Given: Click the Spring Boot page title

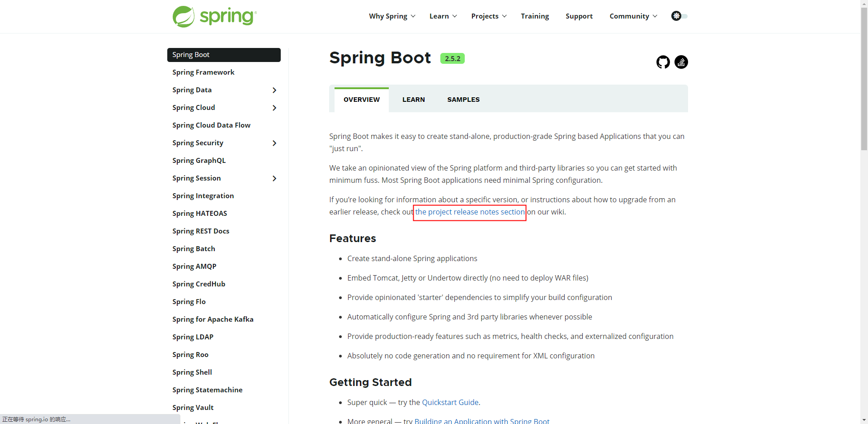Looking at the screenshot, I should pyautogui.click(x=380, y=58).
